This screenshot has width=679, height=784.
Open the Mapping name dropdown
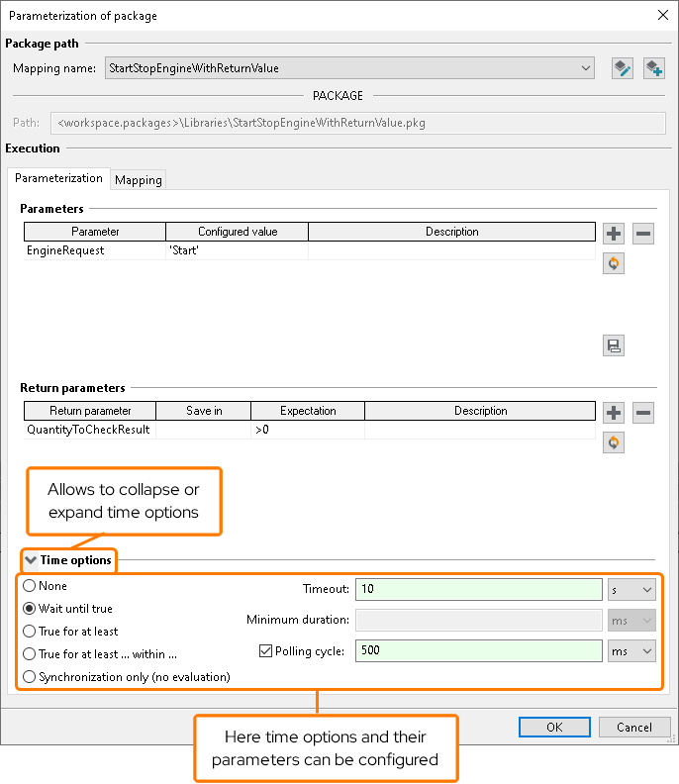click(x=349, y=68)
